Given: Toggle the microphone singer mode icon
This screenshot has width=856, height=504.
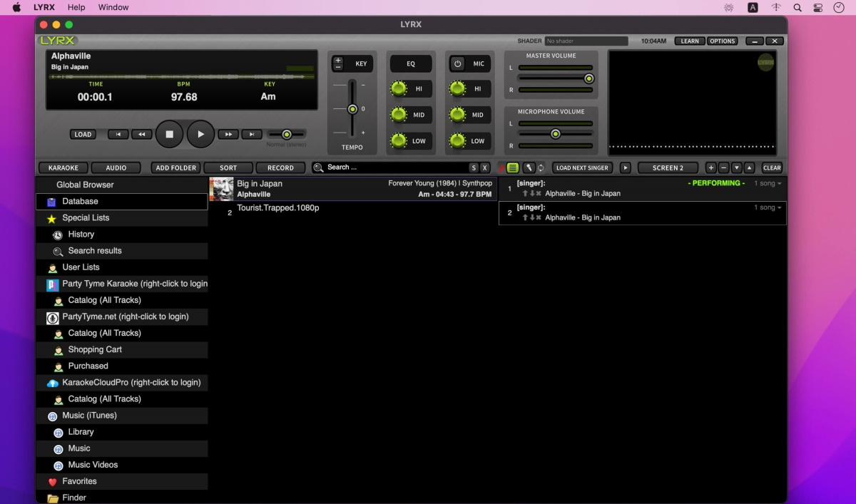Looking at the screenshot, I should point(529,168).
